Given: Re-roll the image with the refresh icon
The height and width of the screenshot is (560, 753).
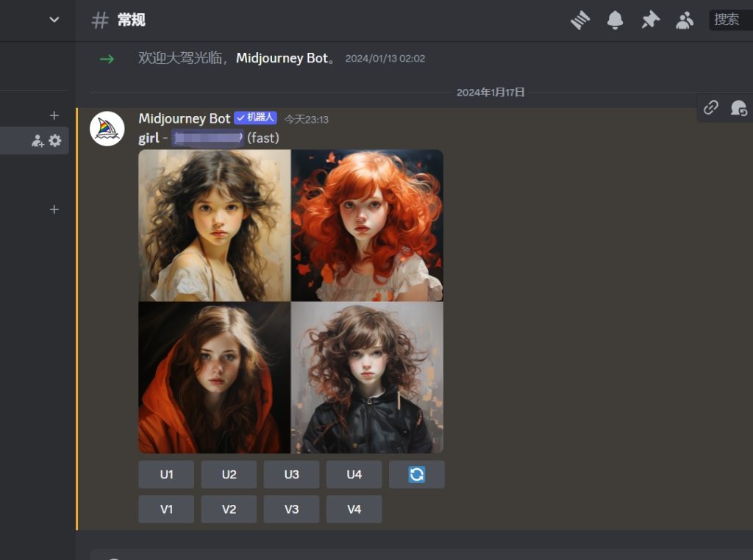Looking at the screenshot, I should [416, 474].
